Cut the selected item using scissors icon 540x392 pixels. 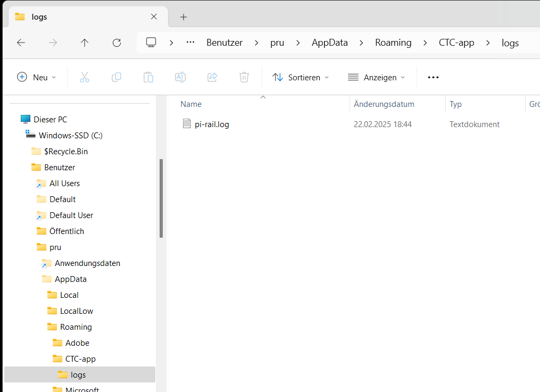click(x=85, y=77)
